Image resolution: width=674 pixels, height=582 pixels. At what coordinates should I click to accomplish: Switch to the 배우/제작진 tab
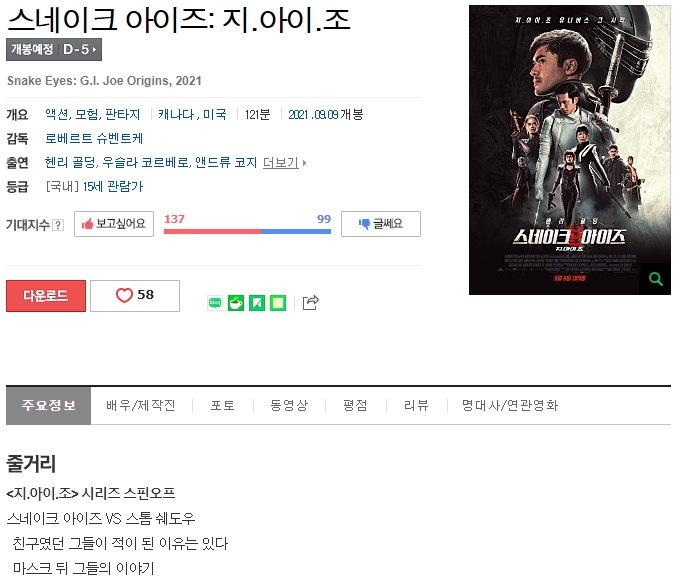141,405
